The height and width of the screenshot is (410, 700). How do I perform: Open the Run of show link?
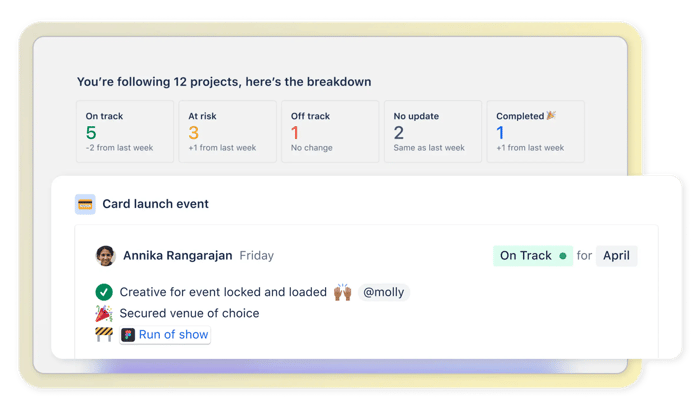pos(165,335)
